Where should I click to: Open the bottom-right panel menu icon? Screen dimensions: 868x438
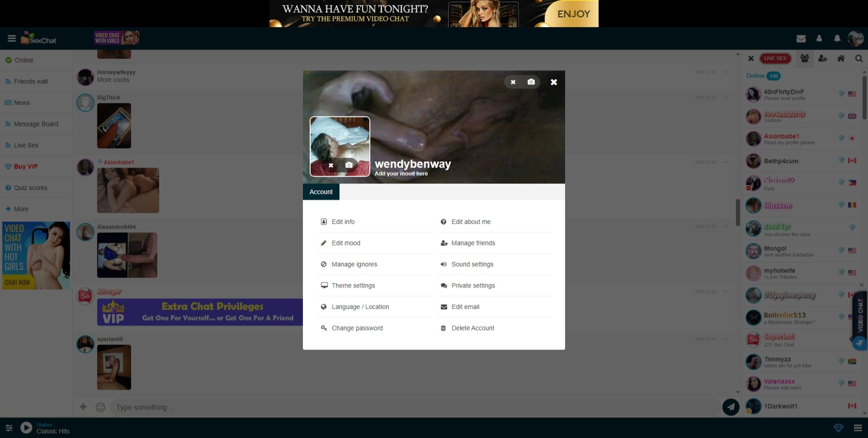[857, 428]
